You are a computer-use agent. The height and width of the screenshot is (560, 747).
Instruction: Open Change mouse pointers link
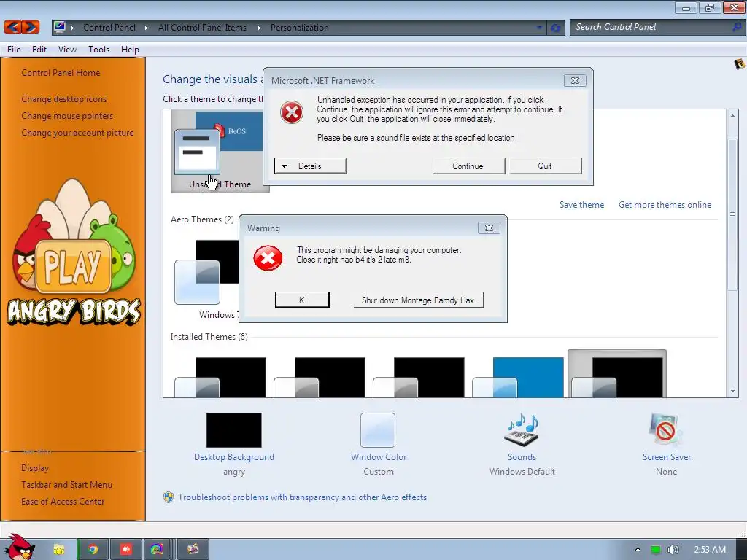pyautogui.click(x=67, y=116)
